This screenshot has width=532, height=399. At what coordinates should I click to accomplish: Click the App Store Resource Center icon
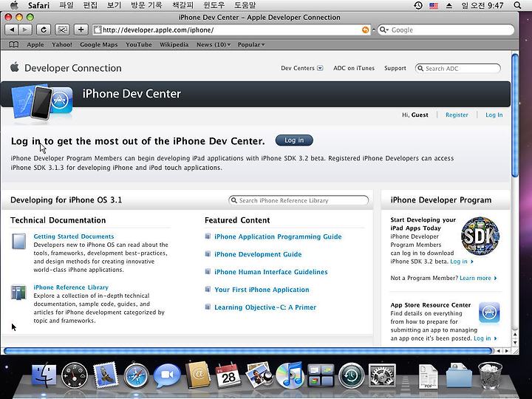pos(489,312)
